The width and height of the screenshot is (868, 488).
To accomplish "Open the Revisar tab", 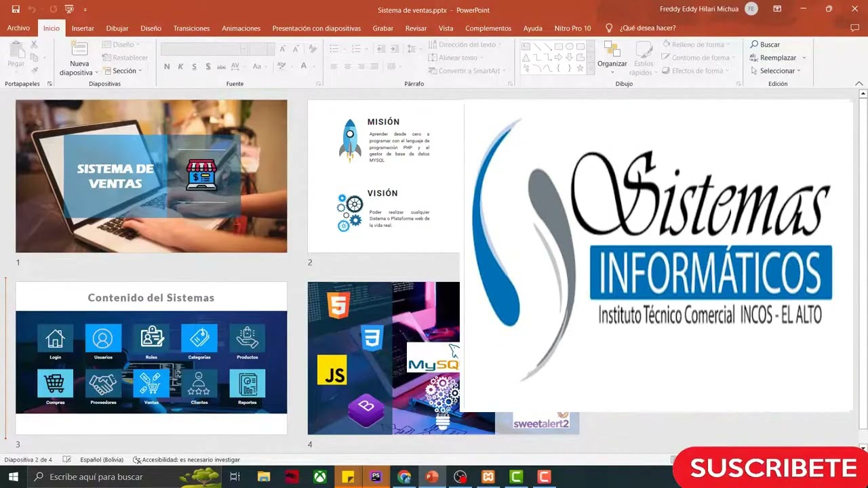I will pyautogui.click(x=416, y=28).
